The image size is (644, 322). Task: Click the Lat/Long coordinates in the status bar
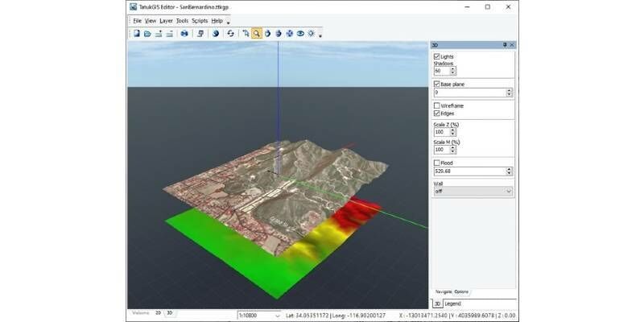tap(336, 316)
